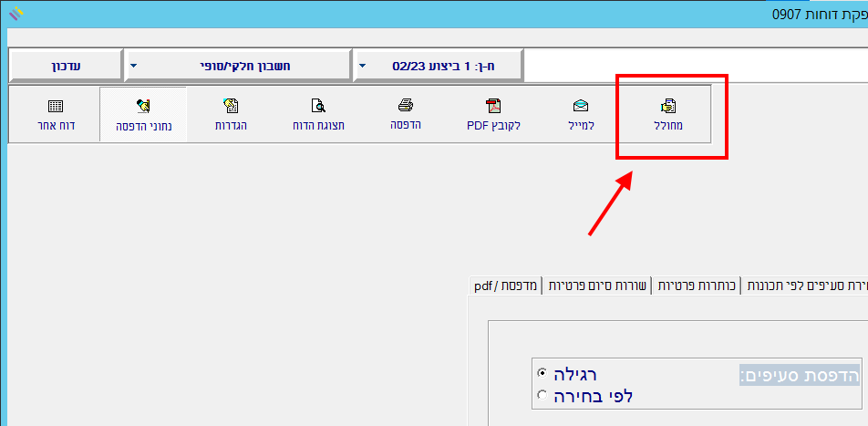This screenshot has height=426, width=868.
Task: Open report preview via תצוגת הדוח icon
Action: tap(317, 114)
